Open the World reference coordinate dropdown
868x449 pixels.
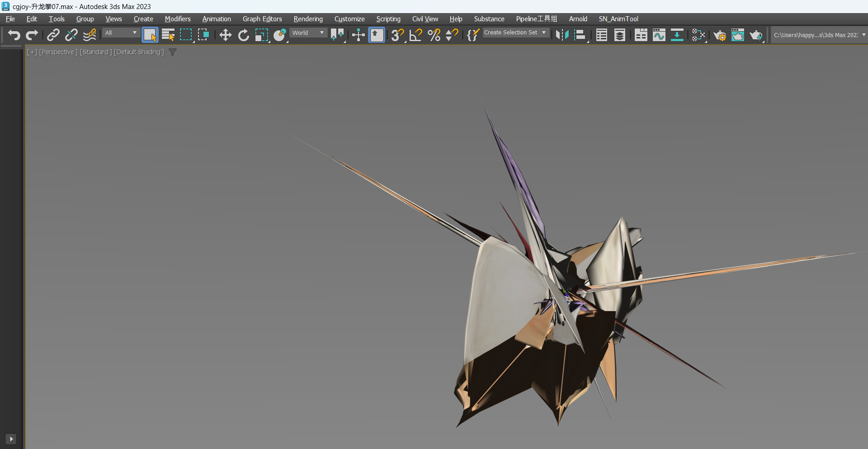click(308, 33)
